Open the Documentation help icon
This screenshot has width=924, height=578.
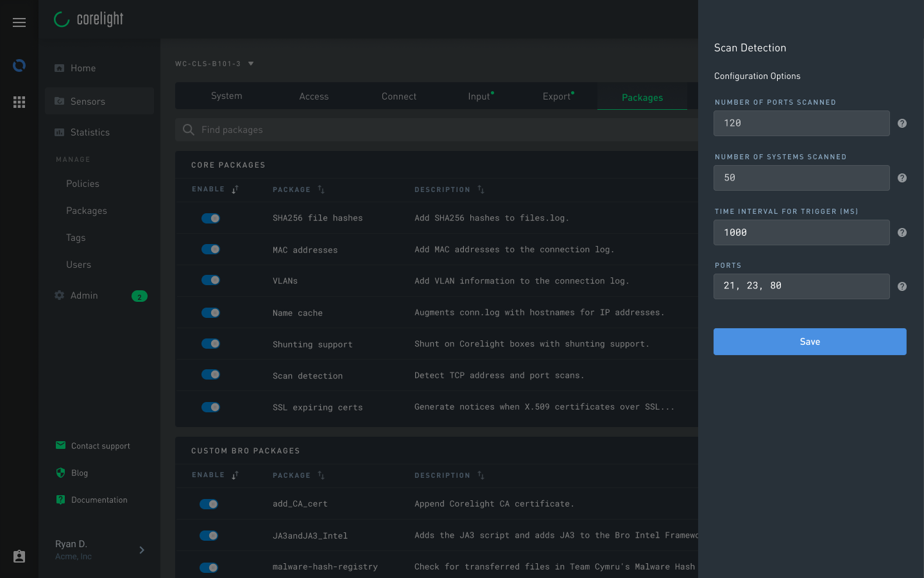coord(60,499)
